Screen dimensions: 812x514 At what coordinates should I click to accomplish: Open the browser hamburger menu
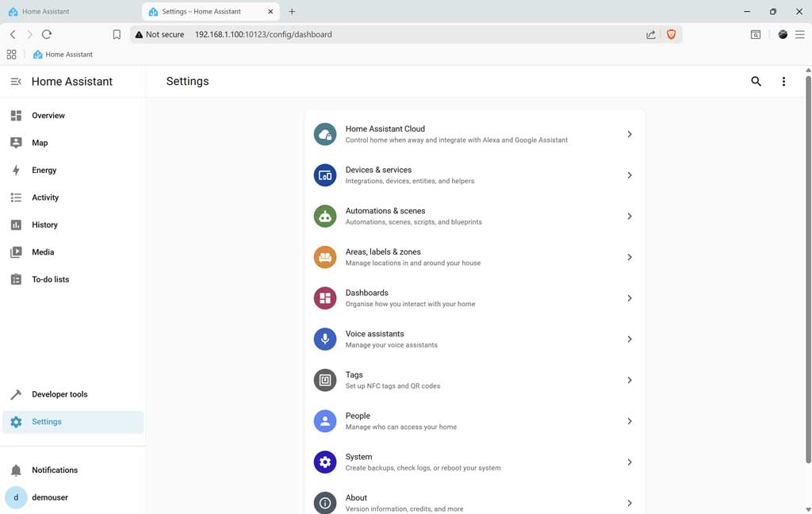(800, 34)
